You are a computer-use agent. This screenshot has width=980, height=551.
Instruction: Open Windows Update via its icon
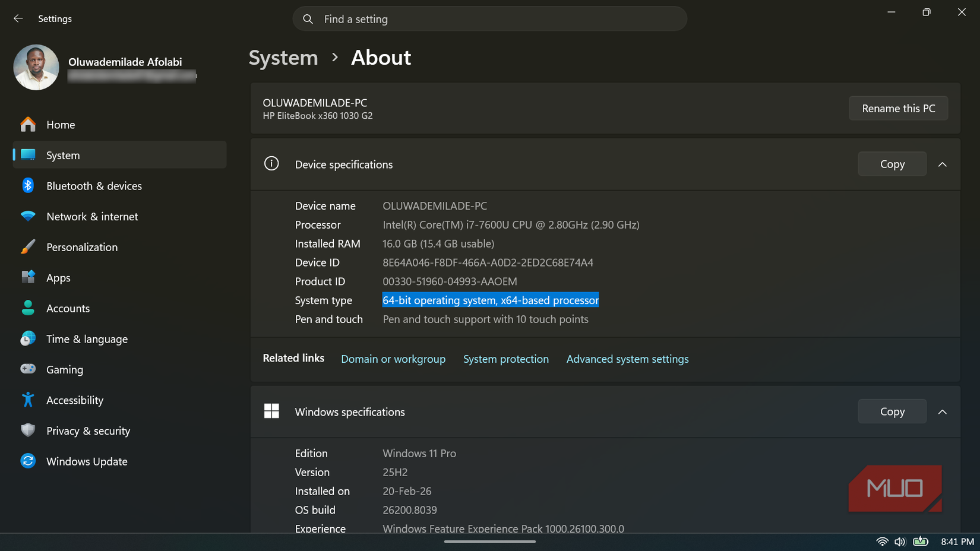(28, 461)
